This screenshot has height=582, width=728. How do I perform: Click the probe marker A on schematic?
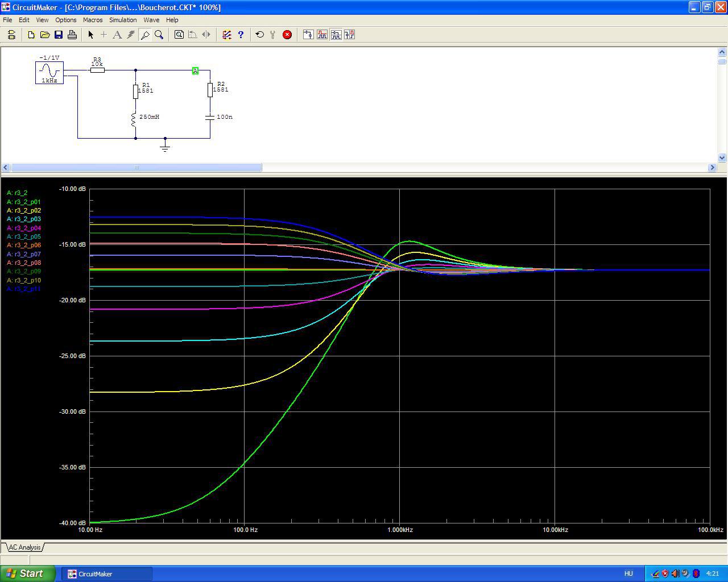[x=195, y=70]
